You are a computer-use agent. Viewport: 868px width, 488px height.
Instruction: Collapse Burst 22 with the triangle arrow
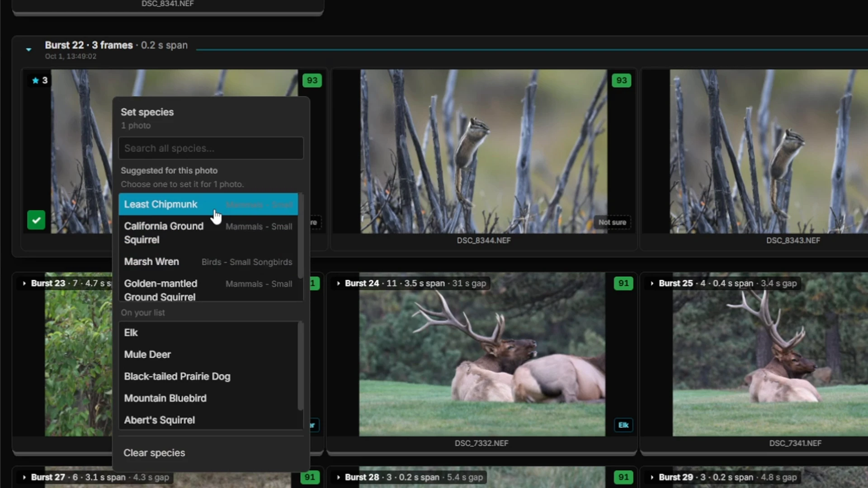28,50
